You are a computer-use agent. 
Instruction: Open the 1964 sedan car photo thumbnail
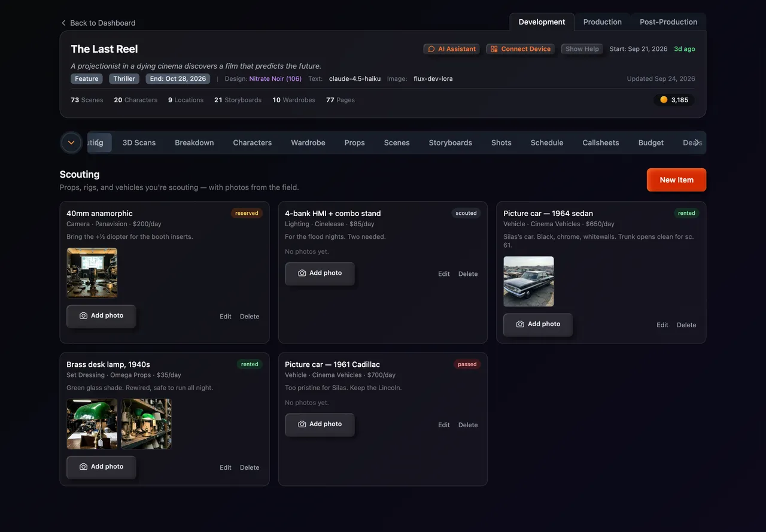point(528,281)
